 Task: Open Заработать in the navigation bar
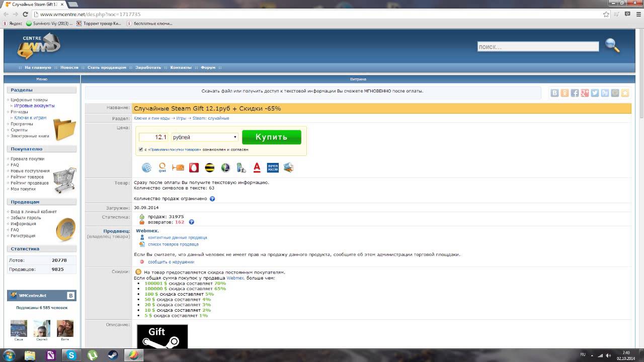148,67
